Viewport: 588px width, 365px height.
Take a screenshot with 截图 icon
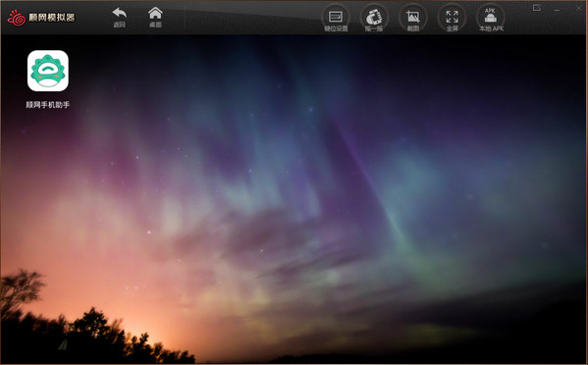coord(413,17)
